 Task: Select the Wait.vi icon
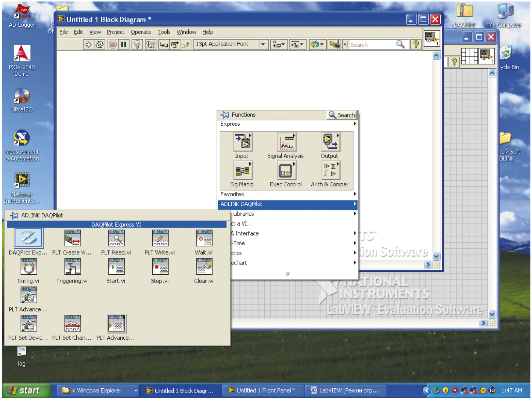(204, 239)
